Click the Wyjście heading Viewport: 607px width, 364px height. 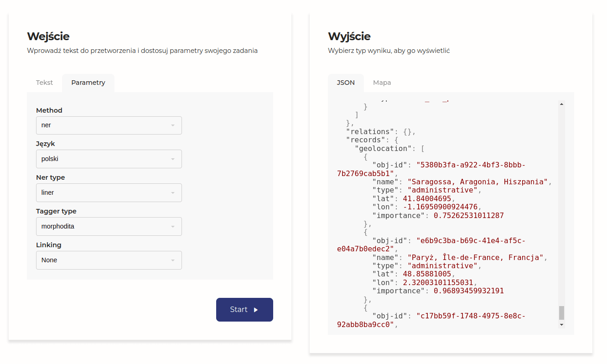349,36
